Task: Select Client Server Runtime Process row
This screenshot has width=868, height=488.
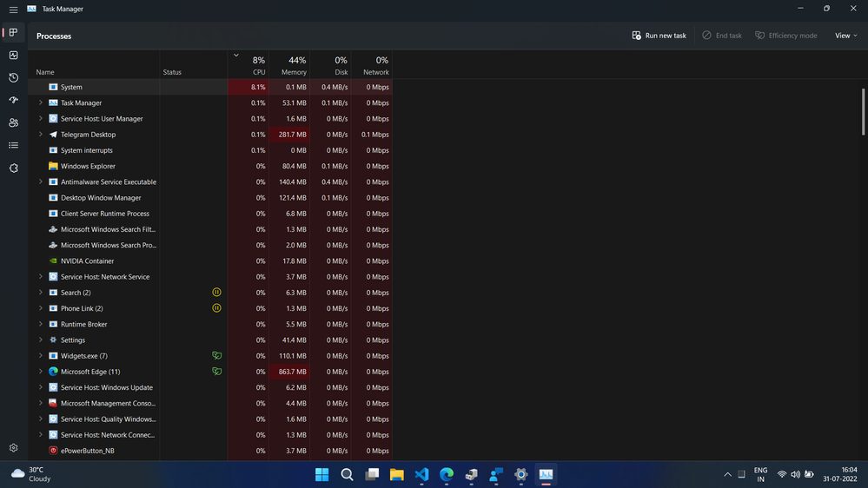Action: tap(210, 214)
